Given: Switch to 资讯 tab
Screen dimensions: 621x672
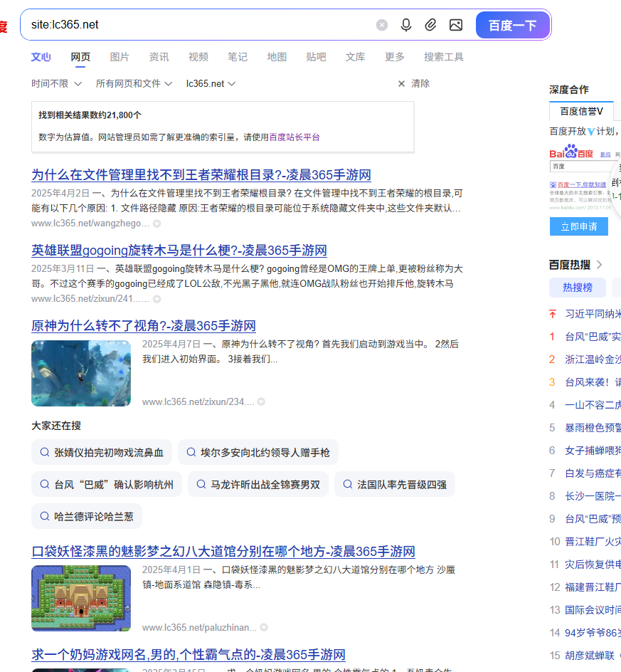Looking at the screenshot, I should coord(159,57).
